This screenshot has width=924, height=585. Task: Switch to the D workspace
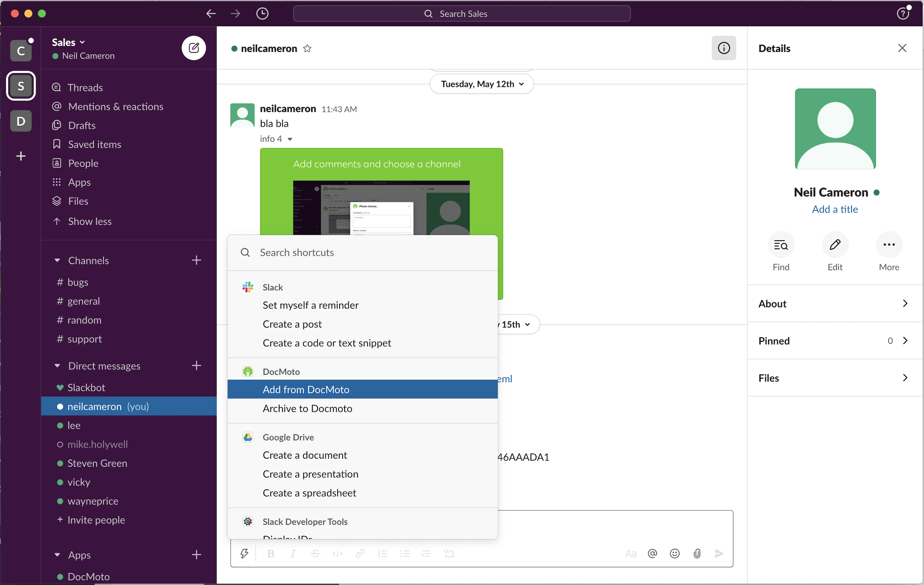tap(21, 121)
